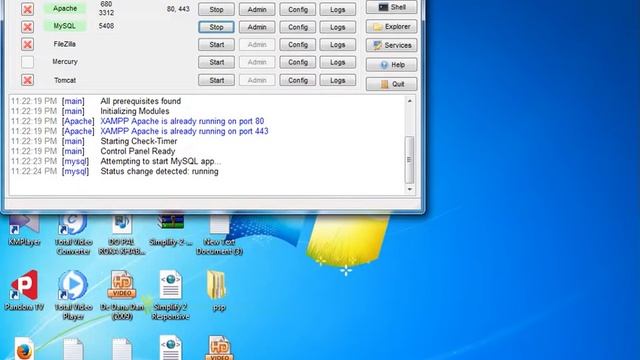640x360 pixels.
Task: Toggle the FileZilla service checkbox
Action: tap(27, 44)
